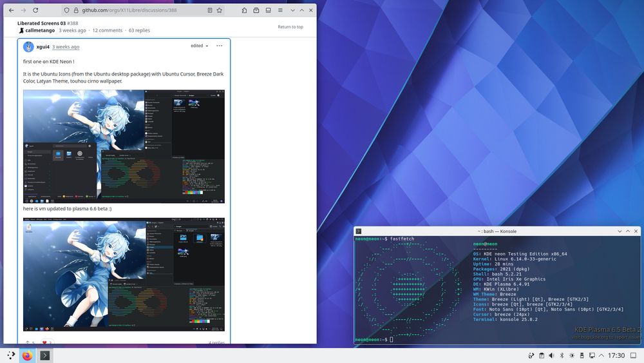The width and height of the screenshot is (644, 363).
Task: Open the audio volume tray icon
Action: pyautogui.click(x=552, y=355)
